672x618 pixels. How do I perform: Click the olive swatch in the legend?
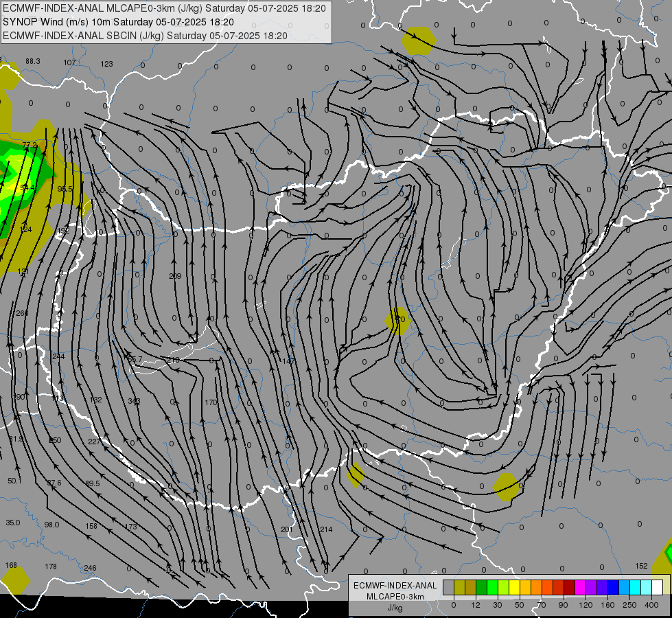(x=460, y=587)
